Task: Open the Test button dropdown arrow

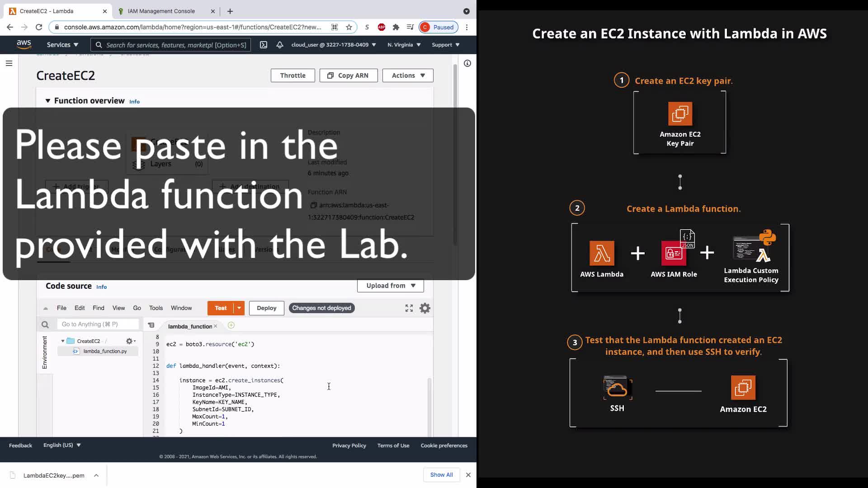Action: 239,308
